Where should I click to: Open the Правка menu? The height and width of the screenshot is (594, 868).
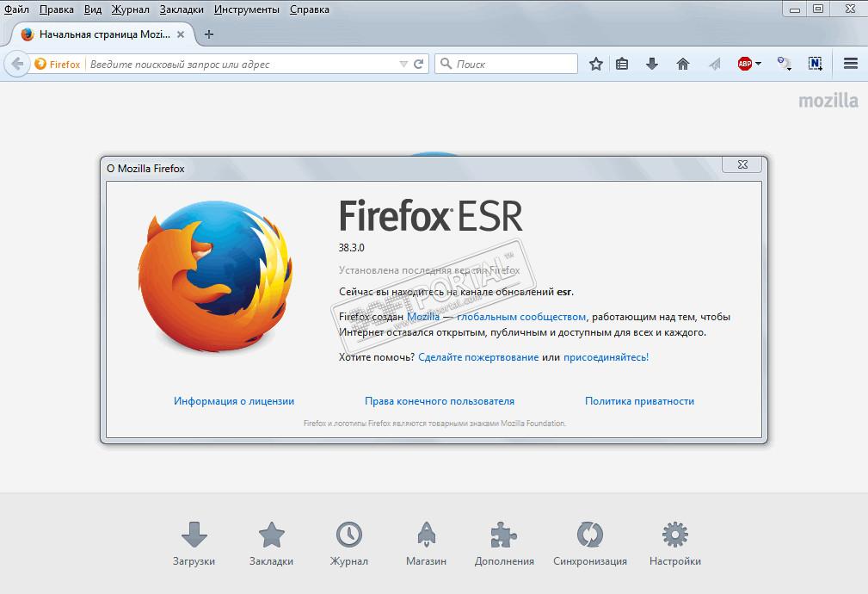click(x=57, y=9)
